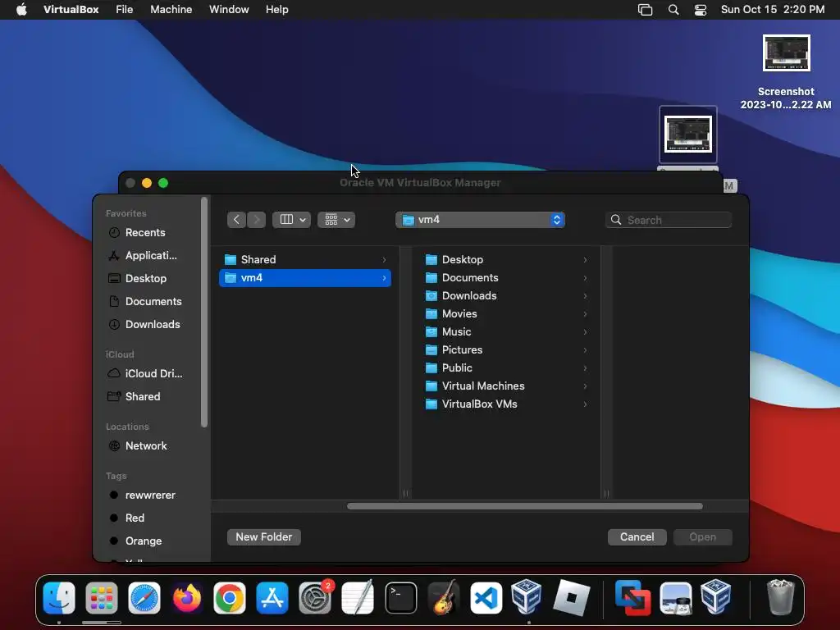Viewport: 840px width, 630px height.
Task: Open iCloud Drive in the sidebar
Action: coord(145,373)
